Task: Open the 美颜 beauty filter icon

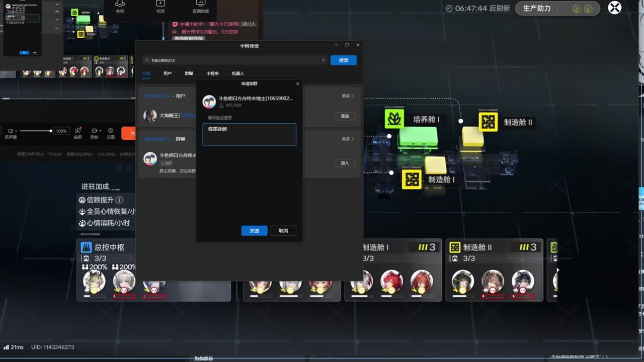Action: [78, 130]
